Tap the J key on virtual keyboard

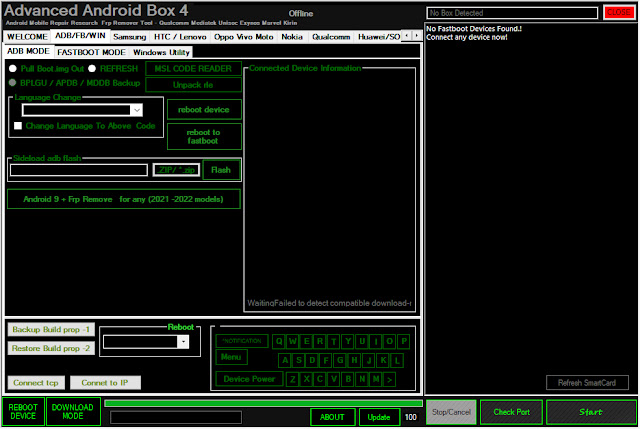click(x=369, y=360)
